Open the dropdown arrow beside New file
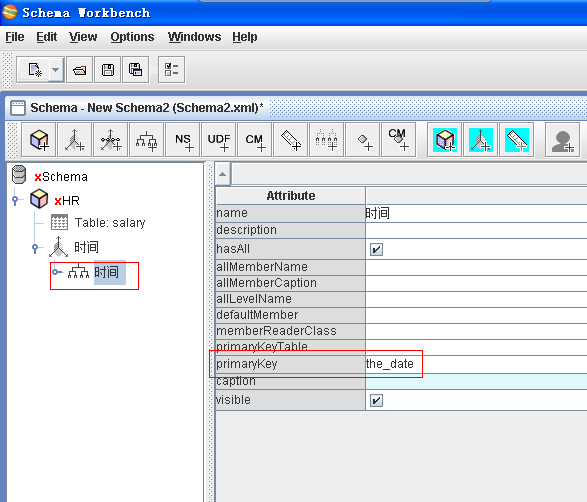587x502 pixels. coord(55,70)
